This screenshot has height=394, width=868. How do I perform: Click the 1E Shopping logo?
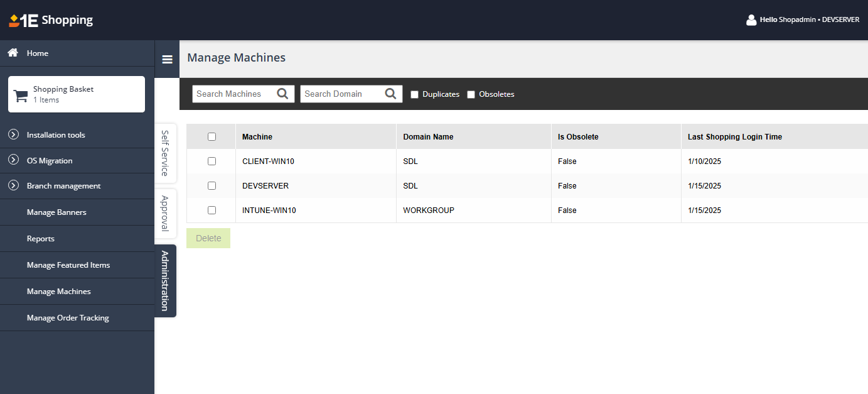[51, 20]
